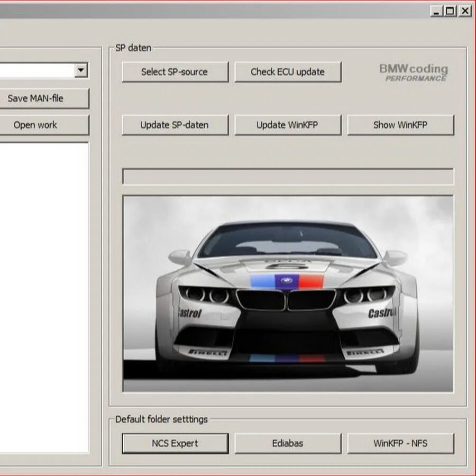This screenshot has height=476, width=476.
Task: Click the BMW race car image
Action: pos(288,294)
